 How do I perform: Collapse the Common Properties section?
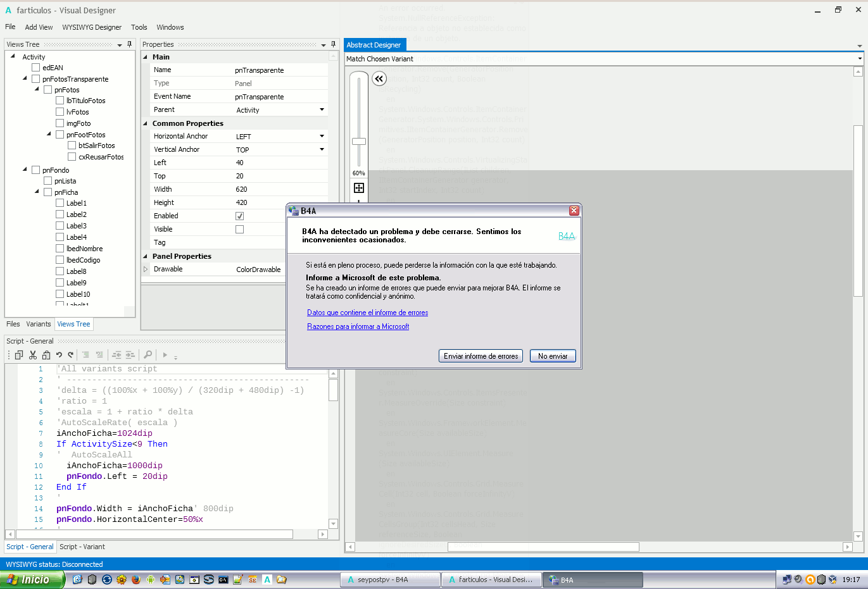[x=146, y=123]
